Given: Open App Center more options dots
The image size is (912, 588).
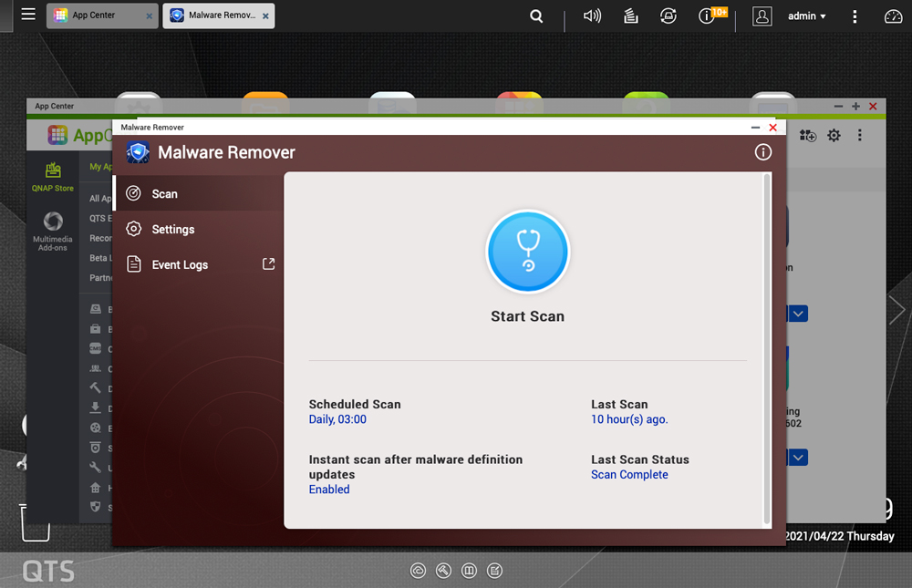Looking at the screenshot, I should pyautogui.click(x=860, y=136).
